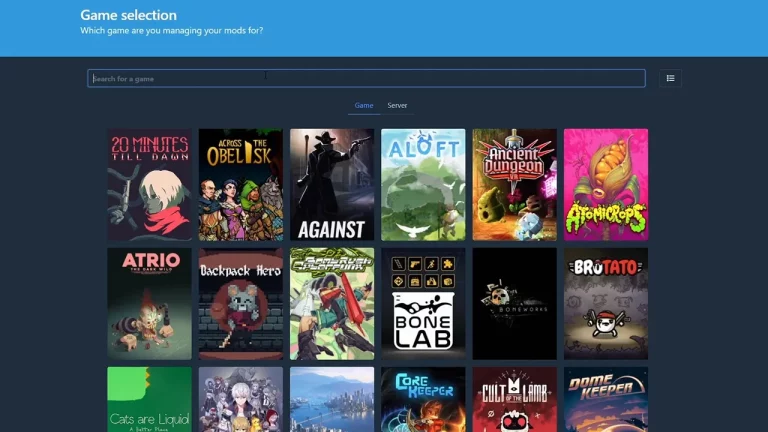This screenshot has height=432, width=768.
Task: Choose the Atomicrops game cover
Action: tap(605, 184)
